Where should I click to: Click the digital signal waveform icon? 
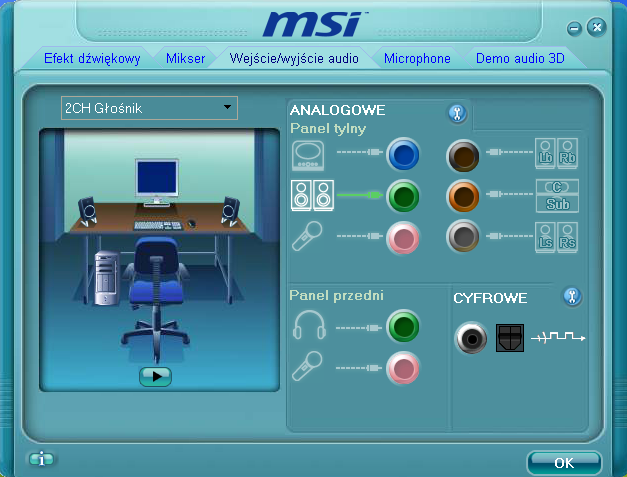pyautogui.click(x=558, y=337)
